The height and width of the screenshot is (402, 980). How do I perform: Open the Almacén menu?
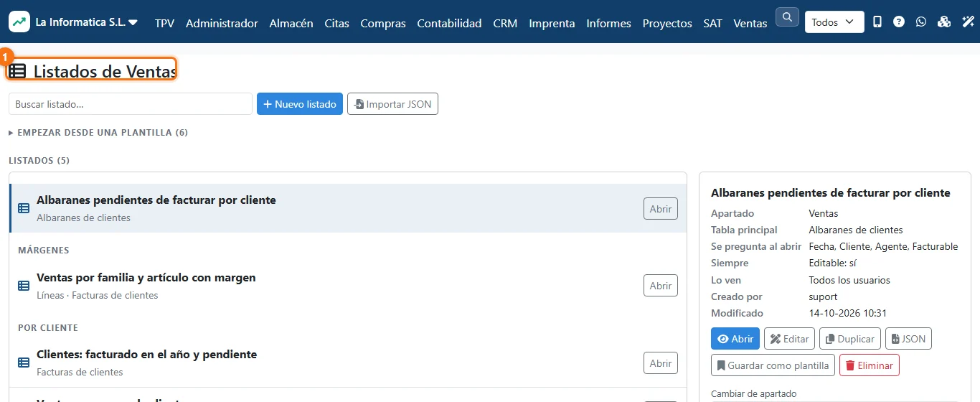(291, 23)
